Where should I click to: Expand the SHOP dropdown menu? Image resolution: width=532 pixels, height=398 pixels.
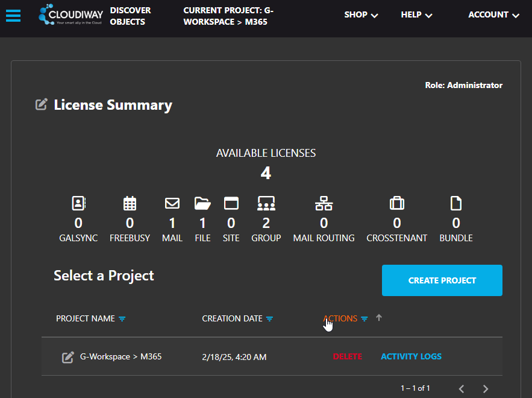361,15
